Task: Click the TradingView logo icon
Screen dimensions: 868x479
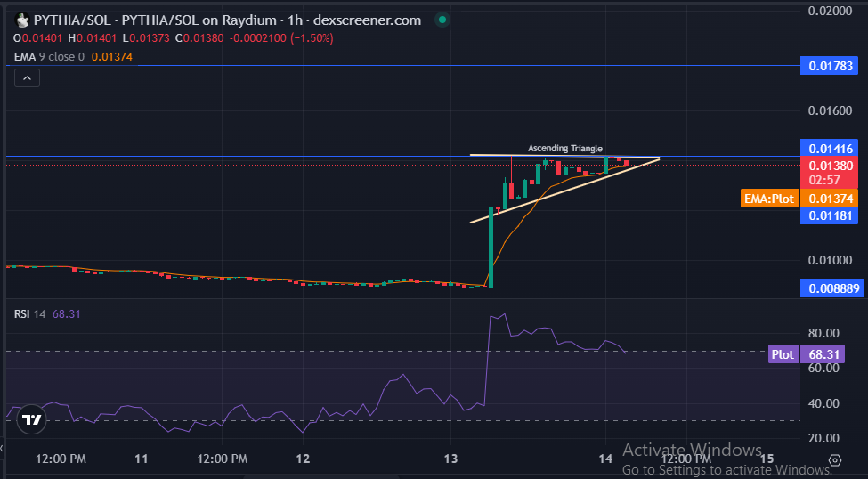Action: 30,420
